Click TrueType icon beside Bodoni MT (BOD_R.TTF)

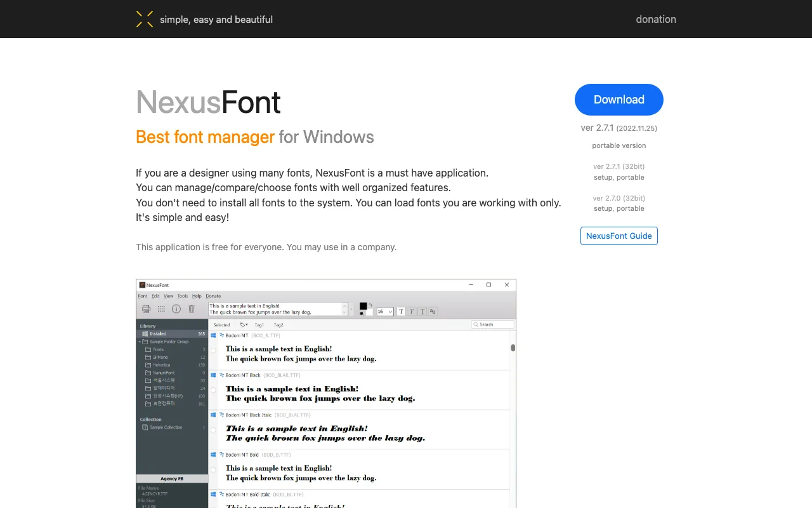222,335
